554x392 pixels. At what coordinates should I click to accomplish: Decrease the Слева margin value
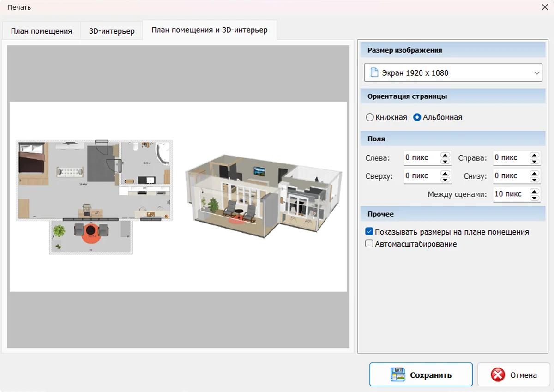pyautogui.click(x=446, y=161)
